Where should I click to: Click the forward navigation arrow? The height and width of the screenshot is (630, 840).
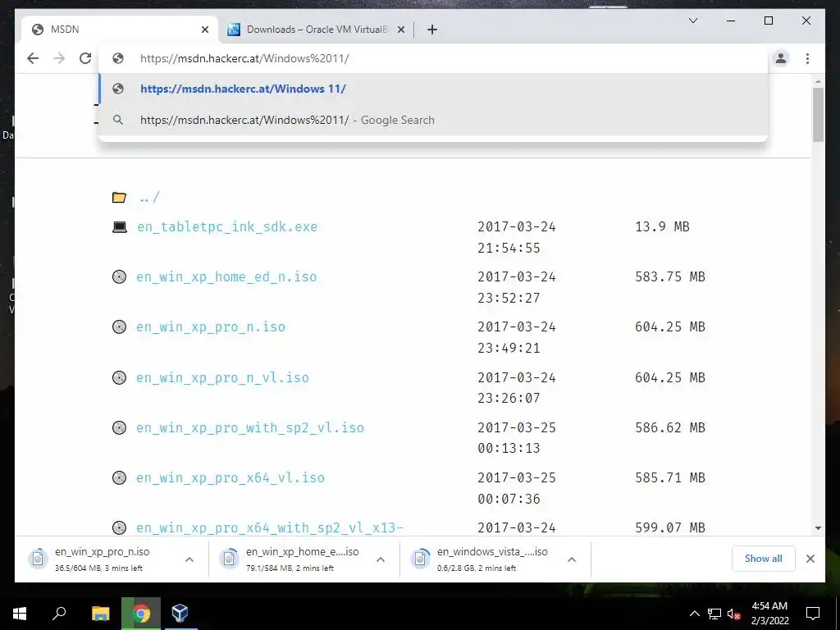(59, 58)
